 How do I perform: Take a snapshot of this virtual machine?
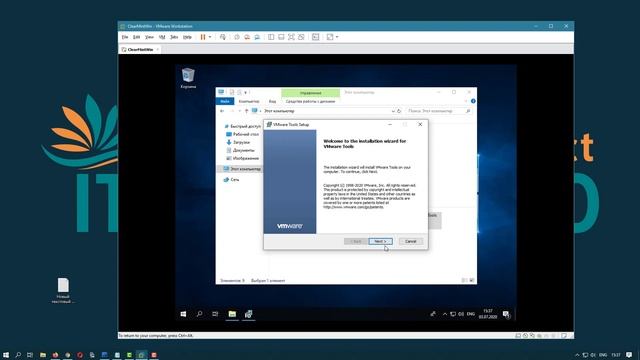tap(237, 37)
